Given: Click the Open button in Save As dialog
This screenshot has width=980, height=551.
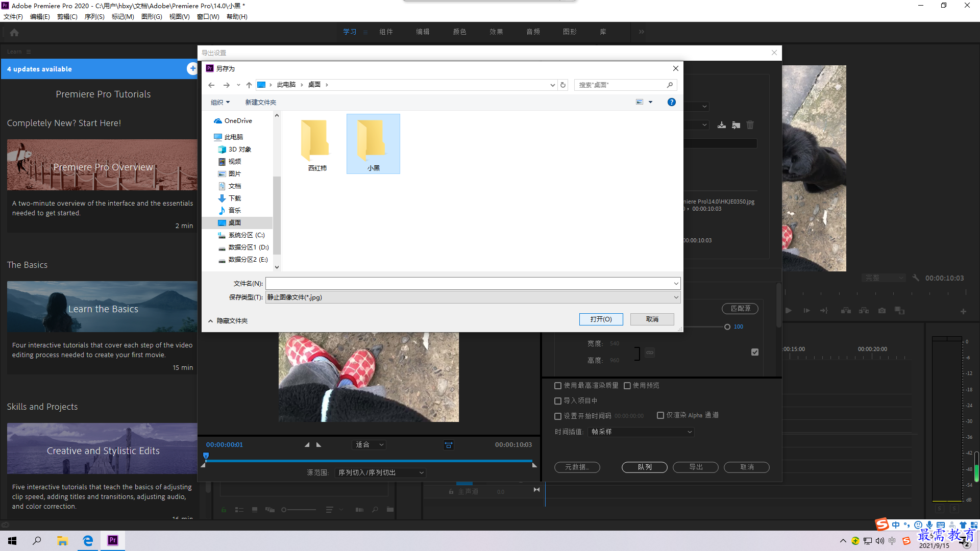Looking at the screenshot, I should coord(601,319).
